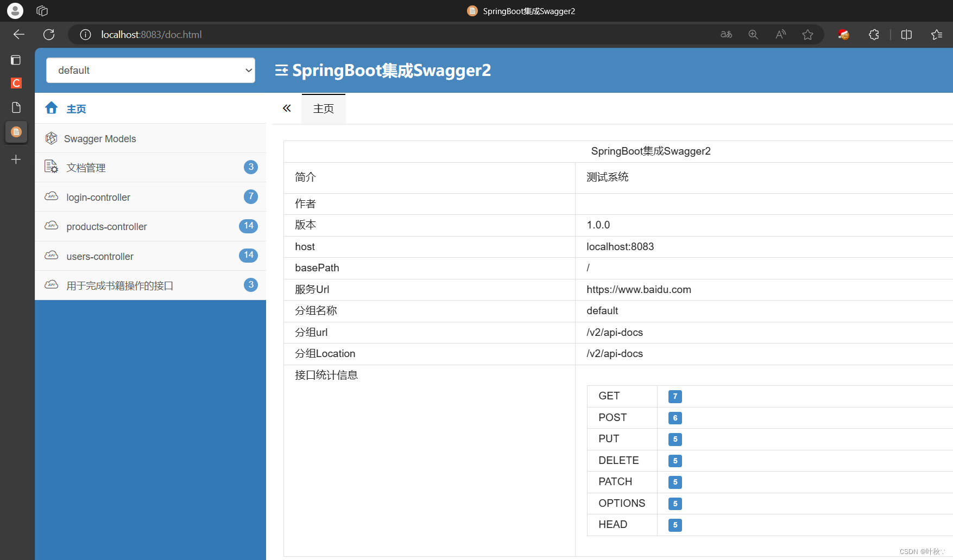Screen dimensions: 953x560
Task: Open the workspaces icon in title bar
Action: (42, 11)
